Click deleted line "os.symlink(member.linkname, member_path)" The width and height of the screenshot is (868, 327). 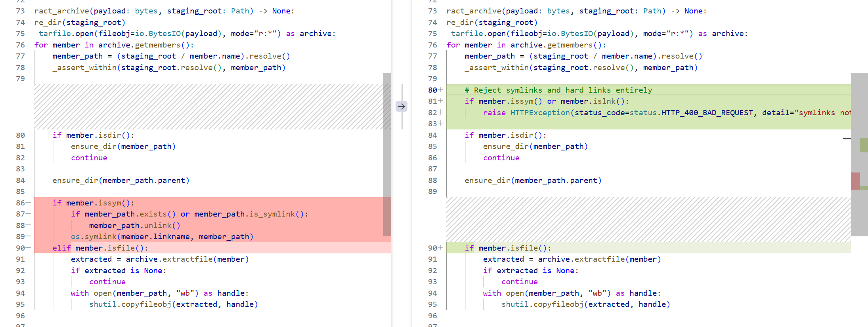click(162, 237)
